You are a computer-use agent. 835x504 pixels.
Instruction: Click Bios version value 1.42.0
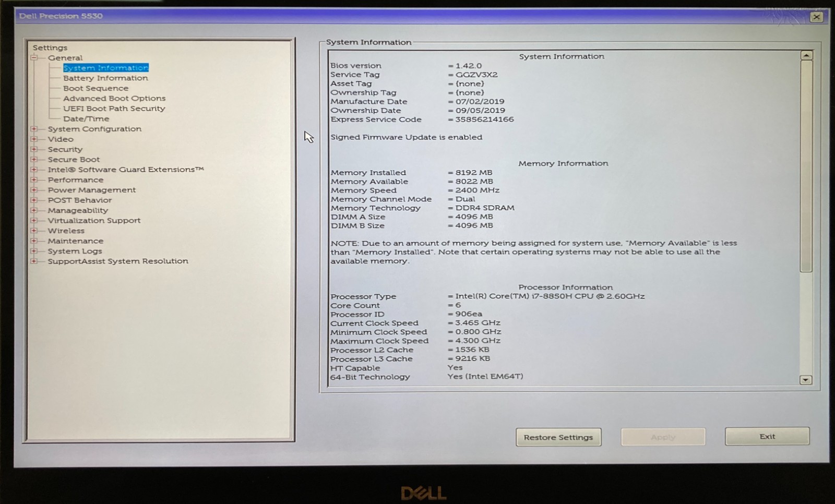pyautogui.click(x=469, y=66)
